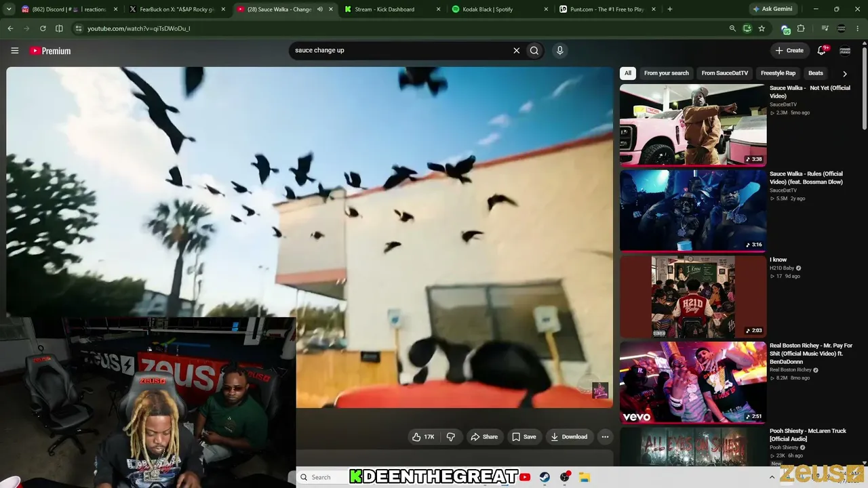Open the SauceDatTV channel under Not Yet
The width and height of the screenshot is (868, 488).
[783, 104]
